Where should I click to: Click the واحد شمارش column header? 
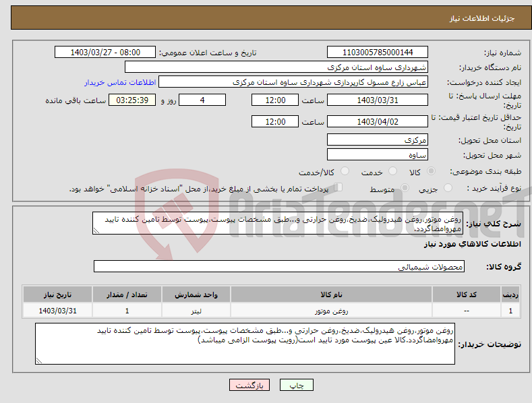tap(196, 294)
